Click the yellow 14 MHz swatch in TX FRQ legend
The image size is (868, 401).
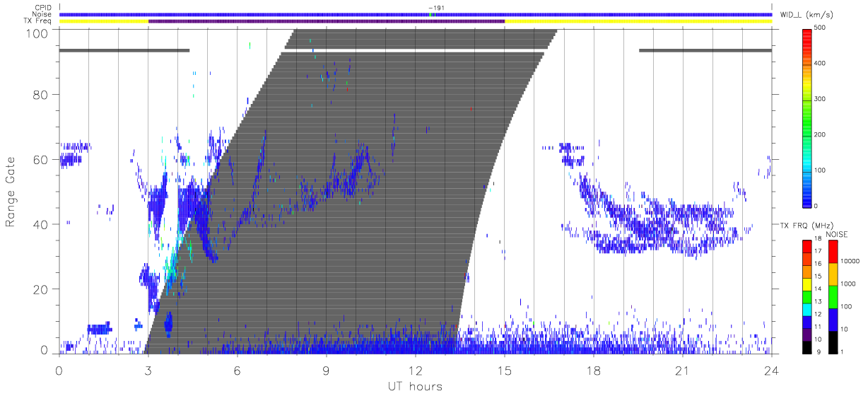[807, 284]
